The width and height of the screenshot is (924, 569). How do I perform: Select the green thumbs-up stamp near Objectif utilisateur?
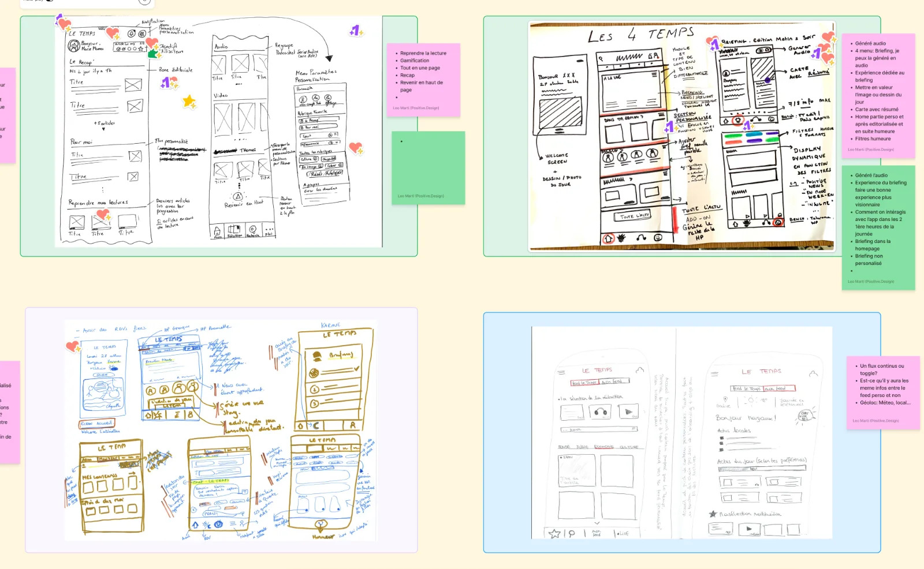[153, 54]
